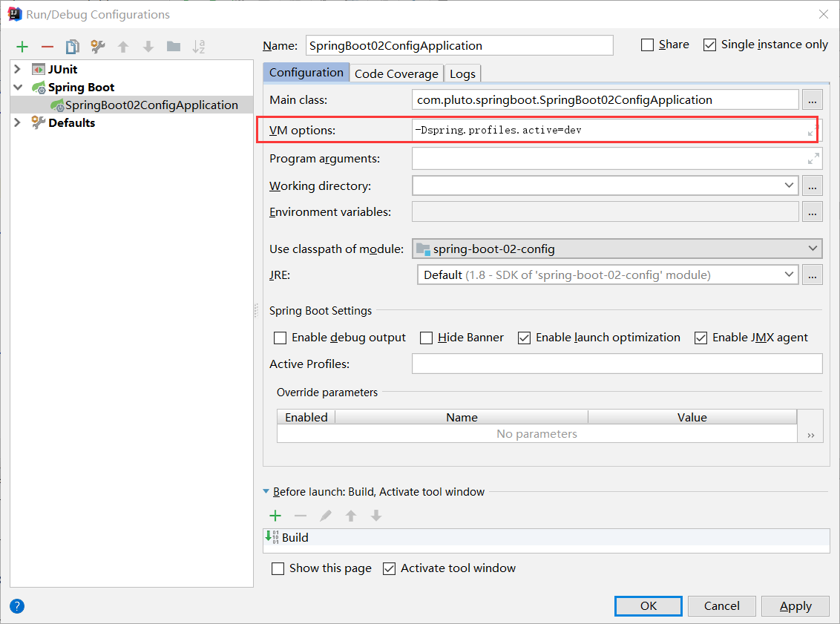Open the Logs tab
The width and height of the screenshot is (840, 624).
[462, 73]
